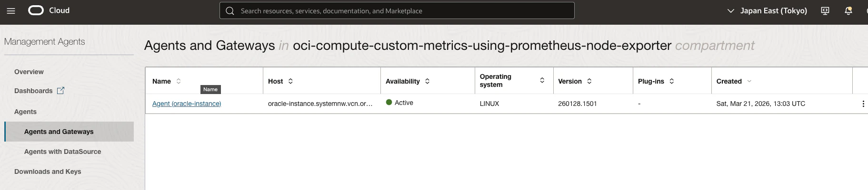The height and width of the screenshot is (190, 868).
Task: Toggle sort on Created column chevron
Action: click(749, 81)
